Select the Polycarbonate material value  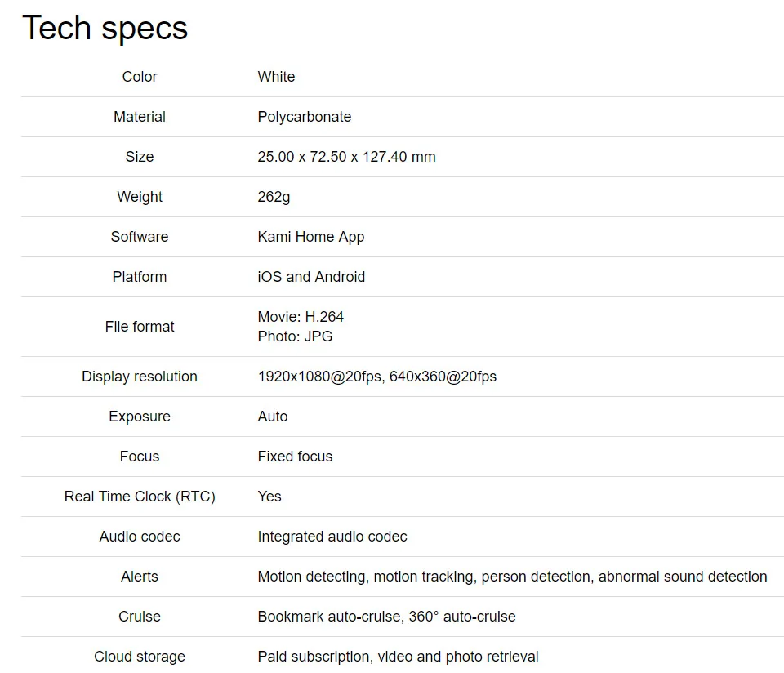304,117
